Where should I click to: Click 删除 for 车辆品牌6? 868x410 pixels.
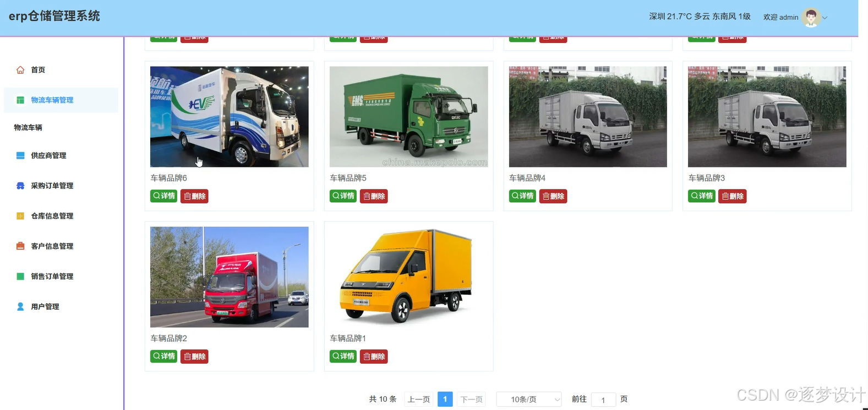(194, 196)
